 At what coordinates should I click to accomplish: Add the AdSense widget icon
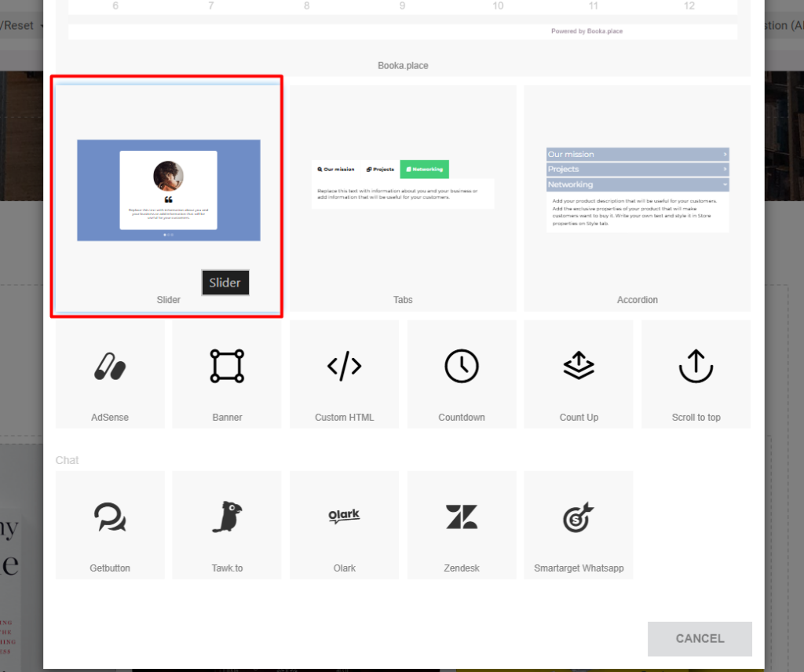click(110, 366)
